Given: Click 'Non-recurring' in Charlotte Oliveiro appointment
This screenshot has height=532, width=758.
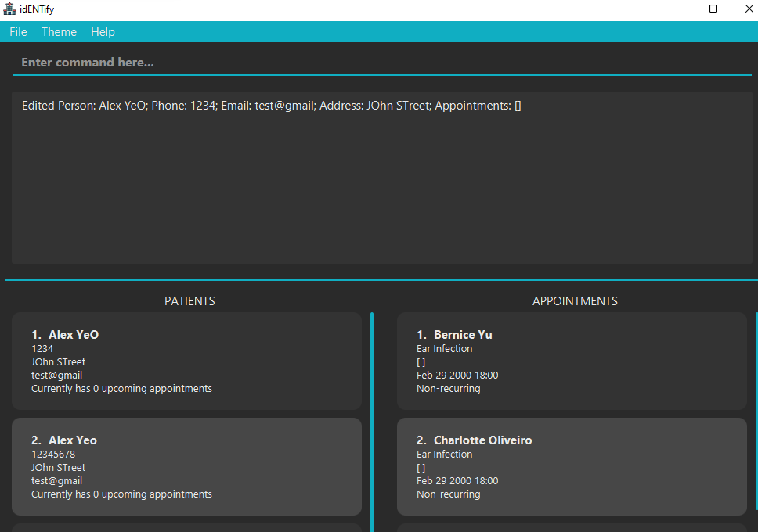Looking at the screenshot, I should tap(449, 494).
